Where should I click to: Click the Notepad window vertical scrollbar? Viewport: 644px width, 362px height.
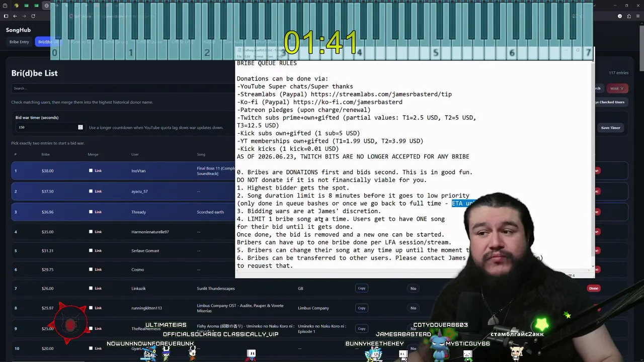coord(593,163)
